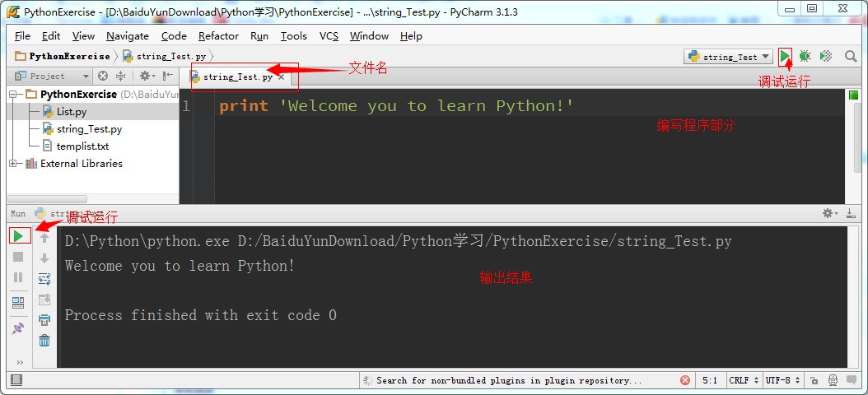Open the Edit menu

coord(51,36)
